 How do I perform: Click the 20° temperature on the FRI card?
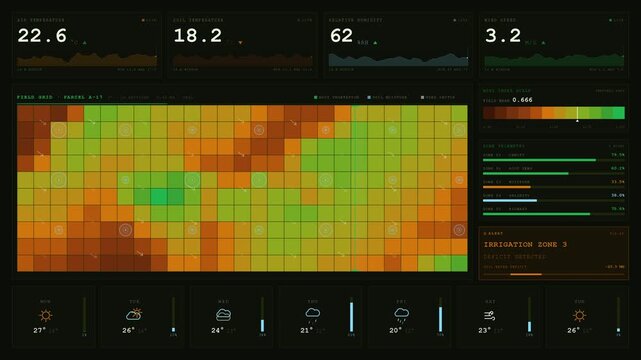395,330
